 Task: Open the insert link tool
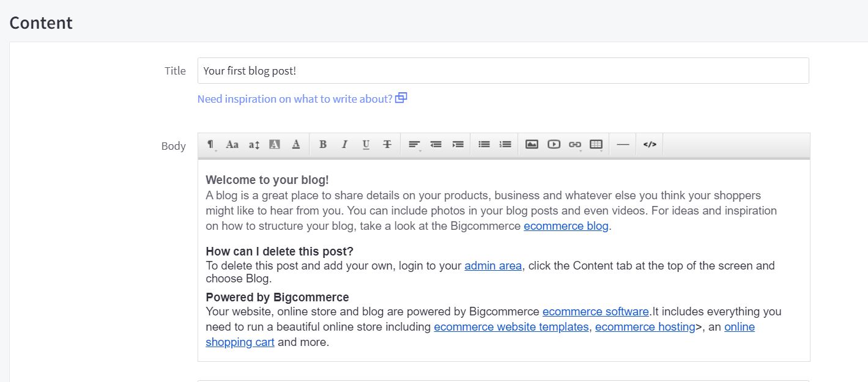tap(575, 145)
